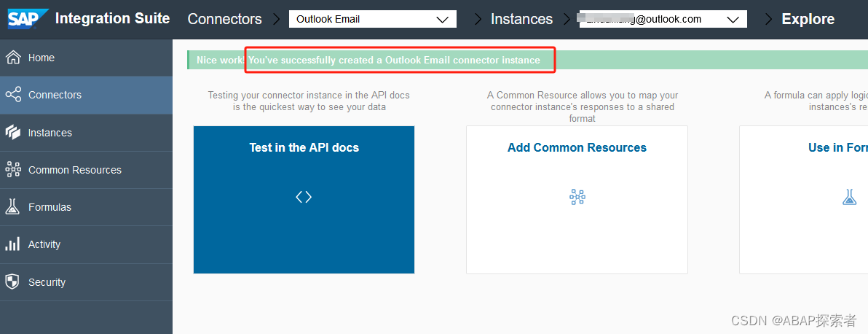
Task: Select Connectors in the sidebar menu
Action: pos(86,95)
